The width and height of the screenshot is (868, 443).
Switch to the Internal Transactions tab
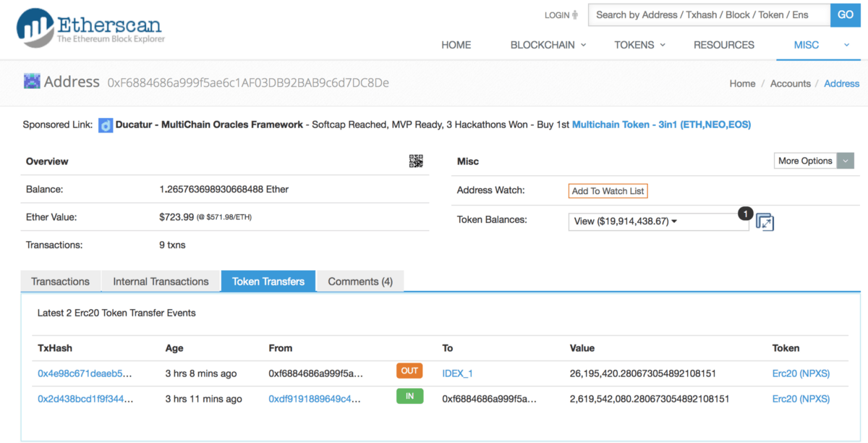(x=161, y=282)
